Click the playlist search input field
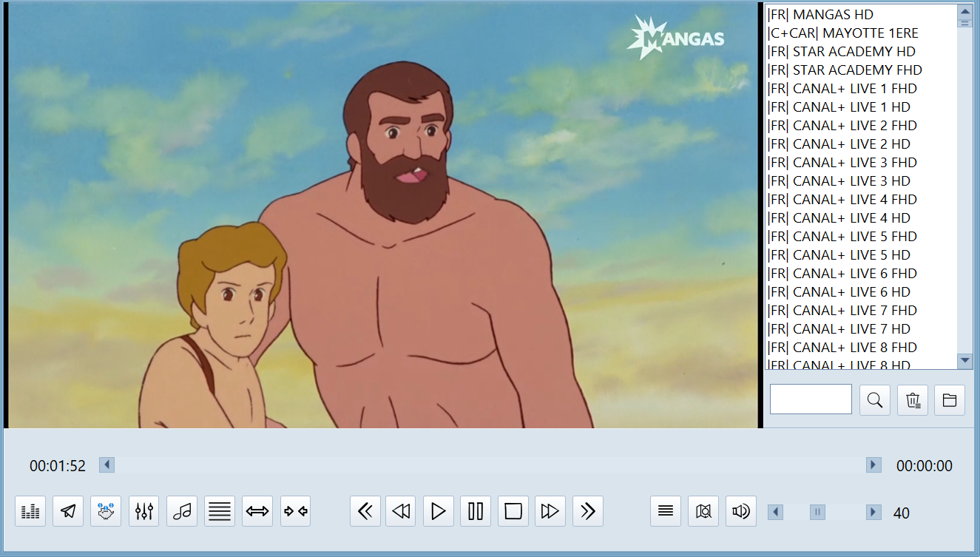This screenshot has height=557, width=980. pyautogui.click(x=811, y=399)
